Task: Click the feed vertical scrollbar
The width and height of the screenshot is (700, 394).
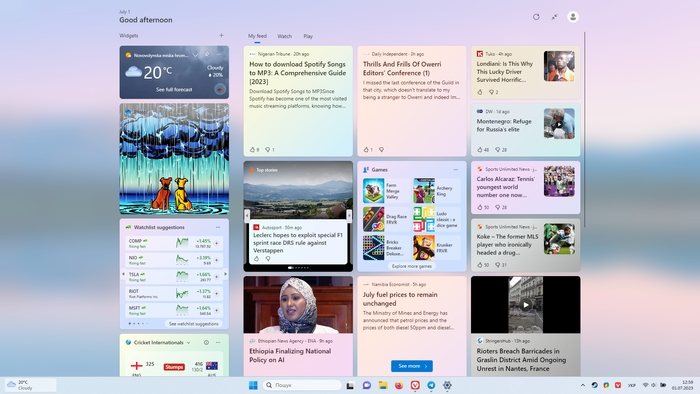Action: [584, 129]
